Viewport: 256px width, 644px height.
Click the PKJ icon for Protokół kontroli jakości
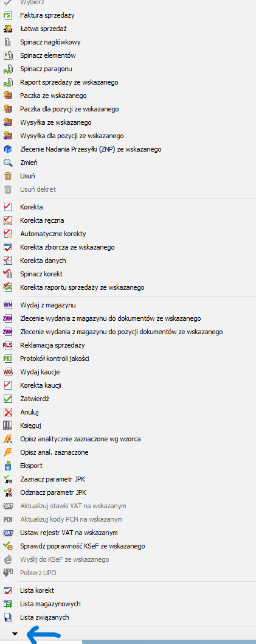click(x=8, y=359)
